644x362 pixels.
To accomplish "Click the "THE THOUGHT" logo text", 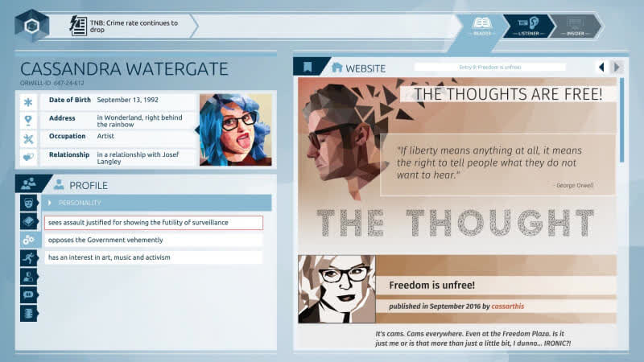I will tap(456, 223).
